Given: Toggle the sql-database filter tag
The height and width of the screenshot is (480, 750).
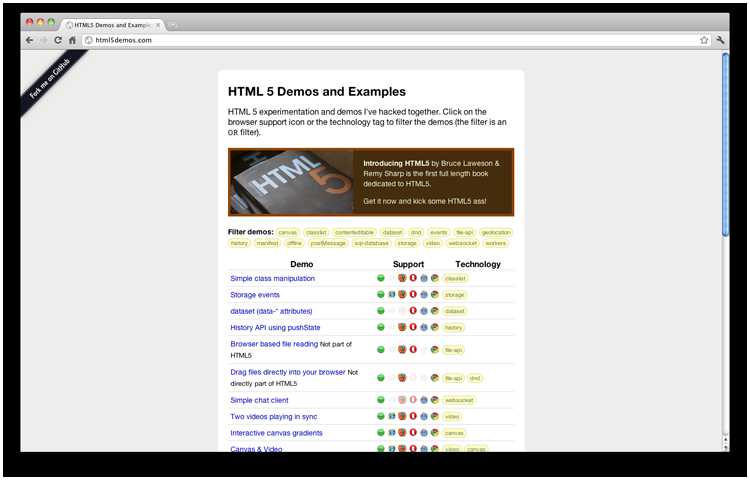Looking at the screenshot, I should 372,243.
